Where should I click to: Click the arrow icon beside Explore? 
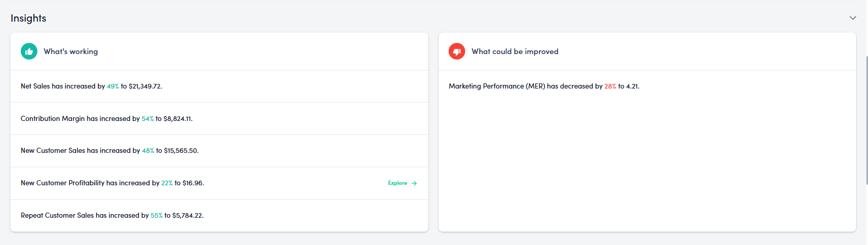[414, 183]
